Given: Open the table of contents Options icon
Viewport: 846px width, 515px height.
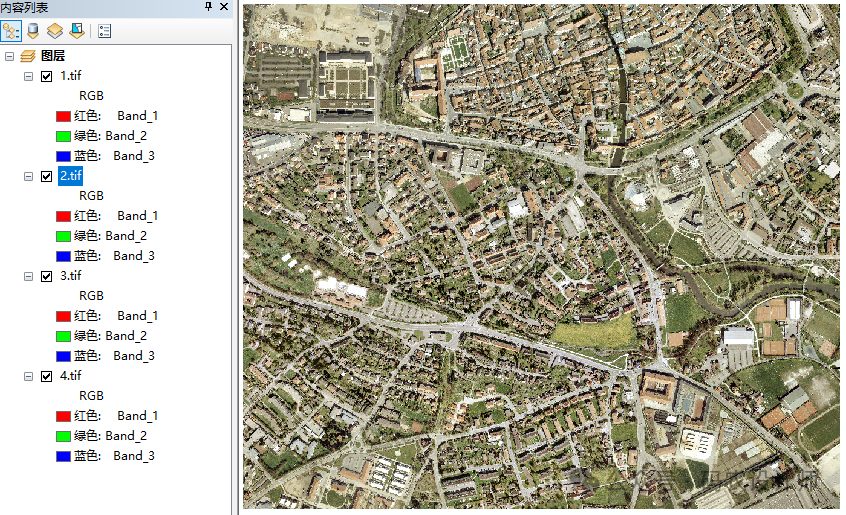Looking at the screenshot, I should [x=104, y=30].
